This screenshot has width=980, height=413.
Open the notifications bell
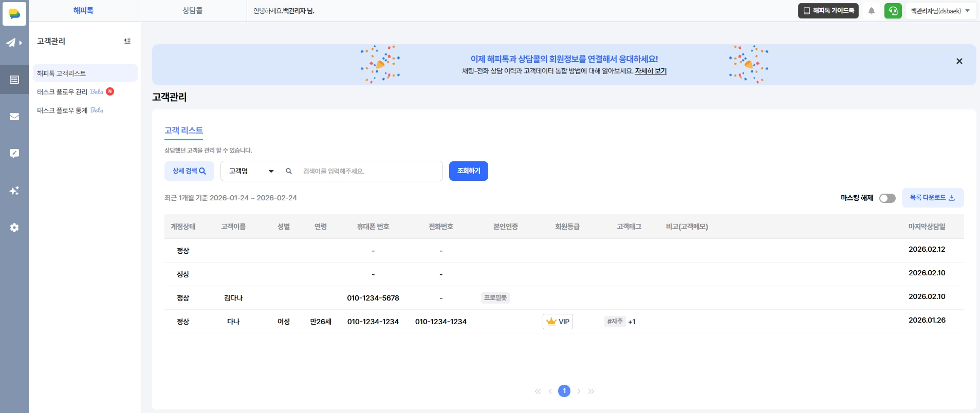[872, 11]
